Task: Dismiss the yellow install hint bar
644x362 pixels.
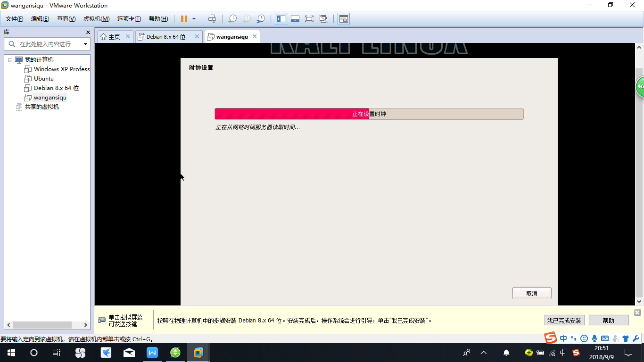Action: pos(637,313)
